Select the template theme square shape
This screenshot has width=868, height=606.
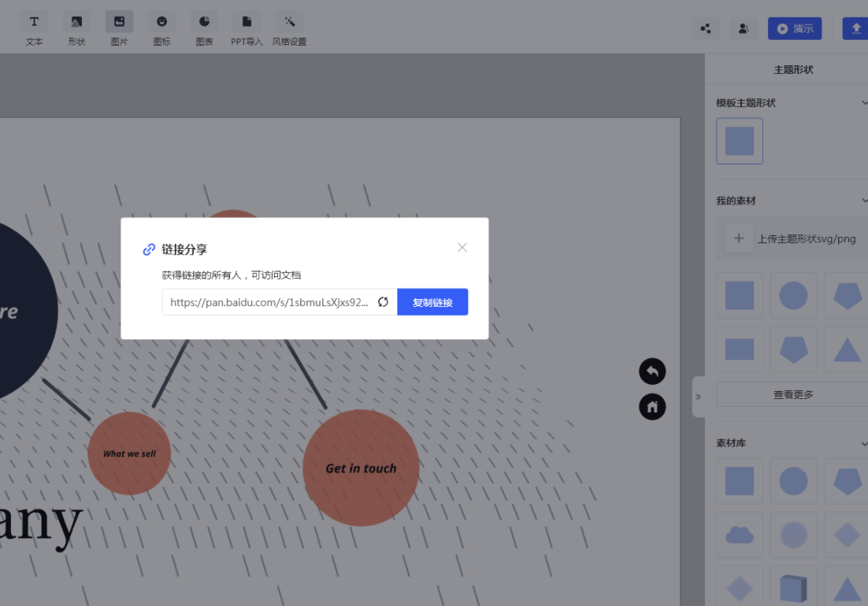740,141
